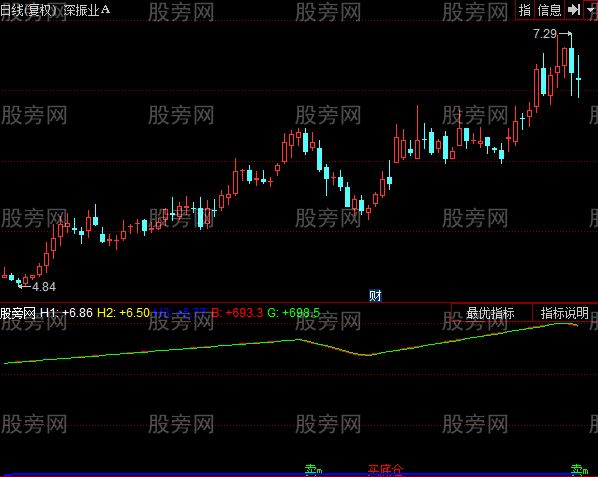598x477 pixels.
Task: Select the 4.84 low price label
Action: 44,287
